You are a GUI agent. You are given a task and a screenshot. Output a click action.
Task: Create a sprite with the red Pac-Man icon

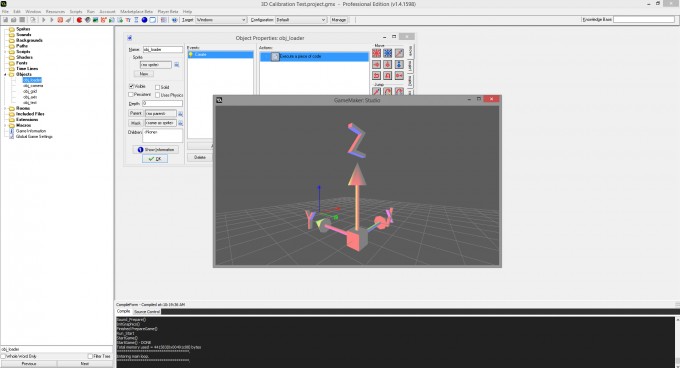(79, 20)
